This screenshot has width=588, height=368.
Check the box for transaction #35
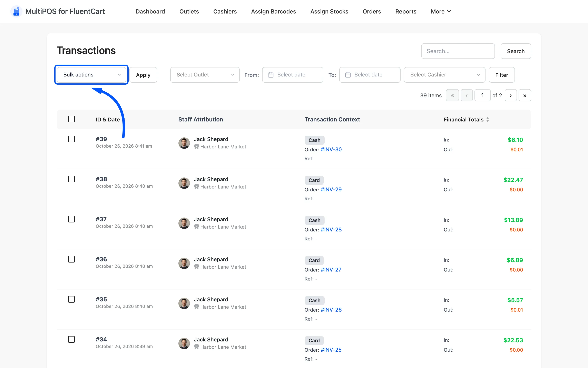[71, 299]
